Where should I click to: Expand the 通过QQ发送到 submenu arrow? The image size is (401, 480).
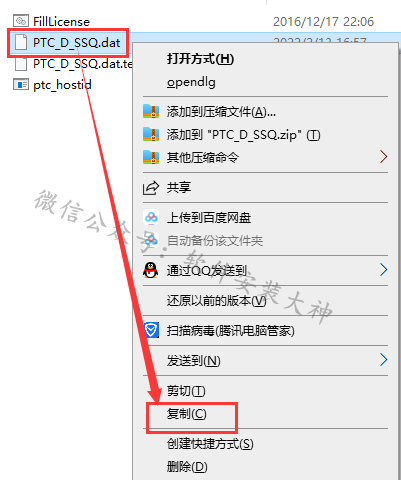click(x=384, y=270)
